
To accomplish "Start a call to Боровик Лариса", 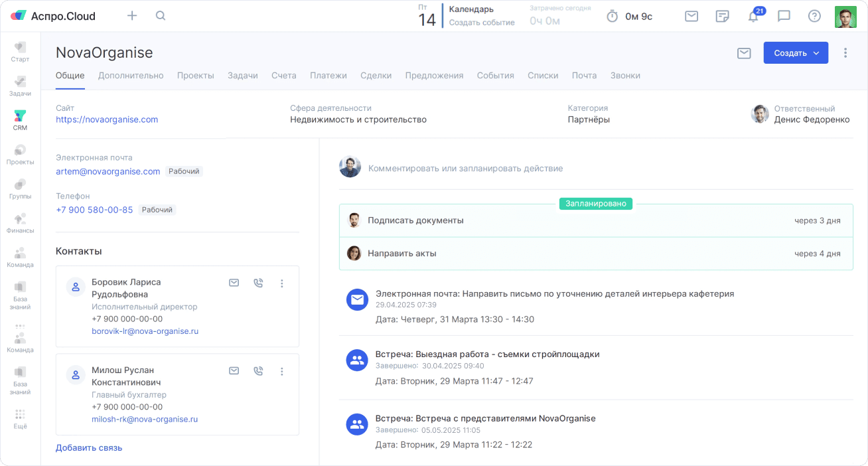I will [x=257, y=283].
